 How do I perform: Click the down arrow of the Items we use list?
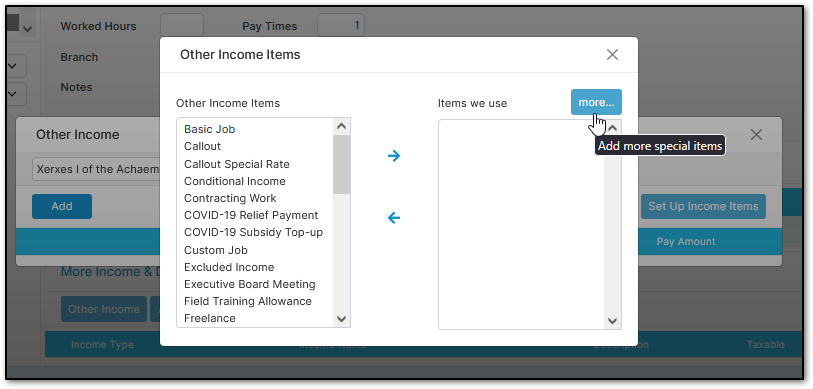[612, 321]
